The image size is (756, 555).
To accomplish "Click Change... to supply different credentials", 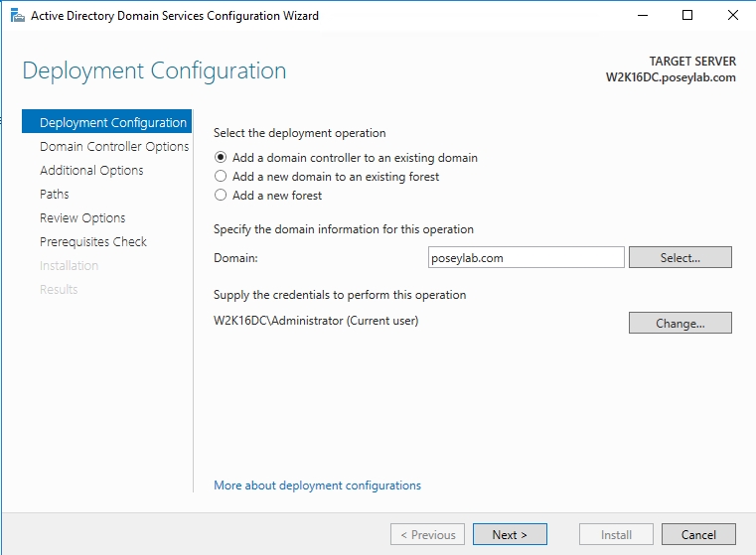I will [x=680, y=323].
